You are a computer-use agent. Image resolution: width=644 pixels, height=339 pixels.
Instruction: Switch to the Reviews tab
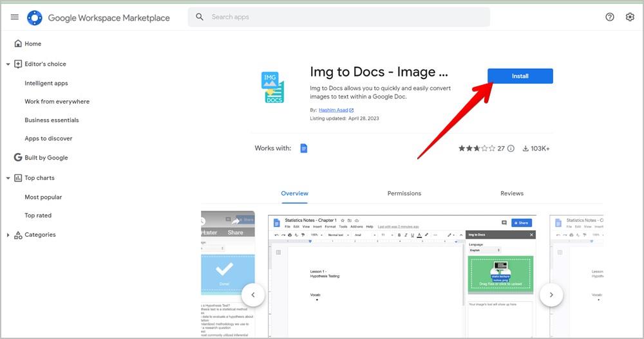click(x=512, y=194)
